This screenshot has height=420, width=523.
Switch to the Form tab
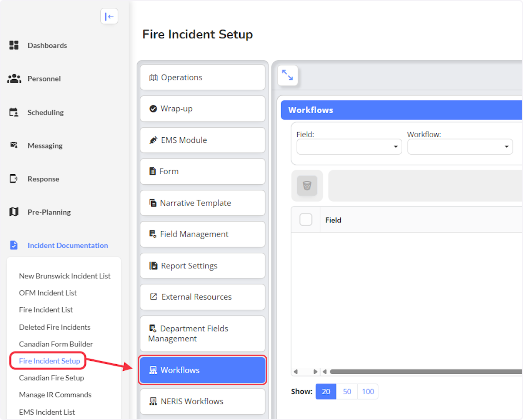point(203,172)
